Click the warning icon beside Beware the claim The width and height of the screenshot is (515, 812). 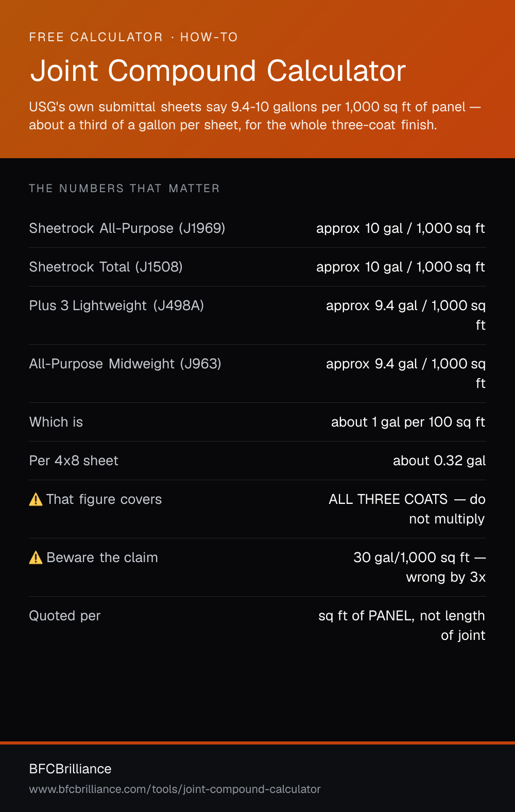[36, 557]
